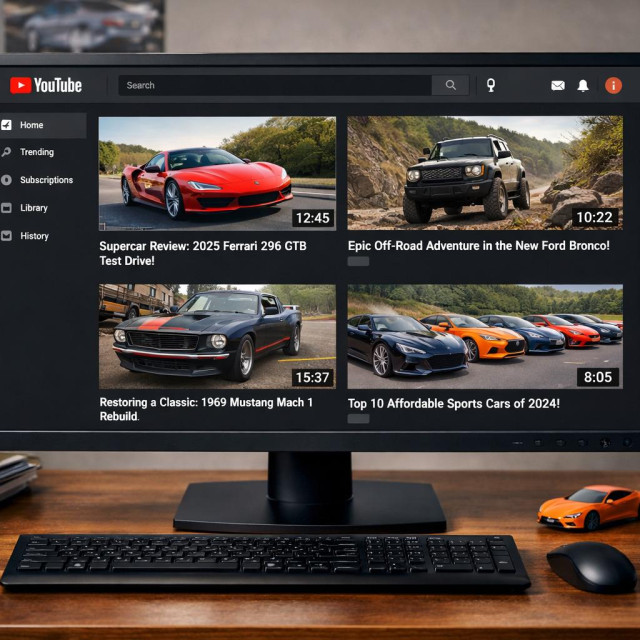Image resolution: width=640 pixels, height=640 pixels.
Task: Open 'Epic Off-Road Adventure' video title
Action: click(x=478, y=246)
